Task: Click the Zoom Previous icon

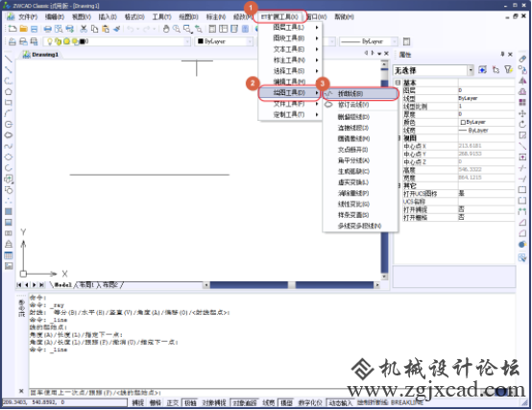Action: [199, 29]
